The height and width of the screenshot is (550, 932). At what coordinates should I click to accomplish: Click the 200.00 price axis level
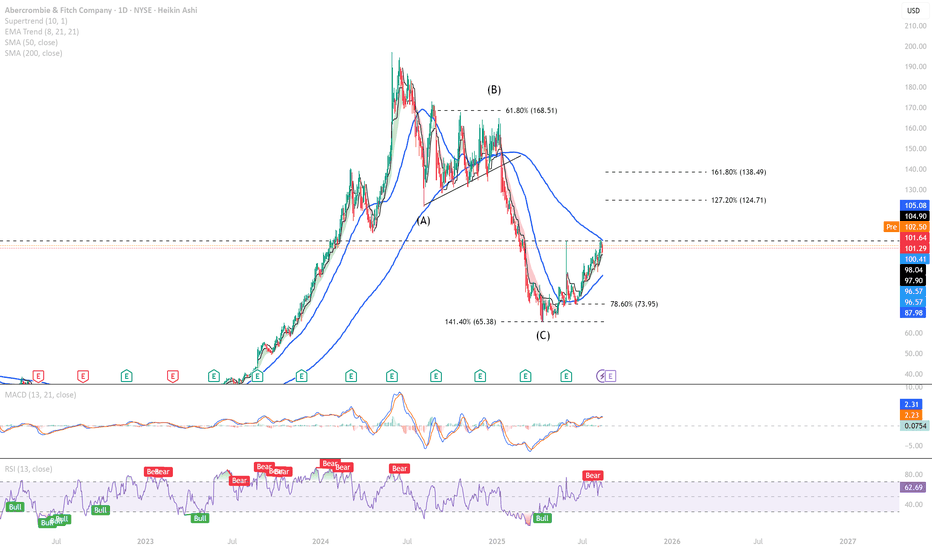click(915, 46)
